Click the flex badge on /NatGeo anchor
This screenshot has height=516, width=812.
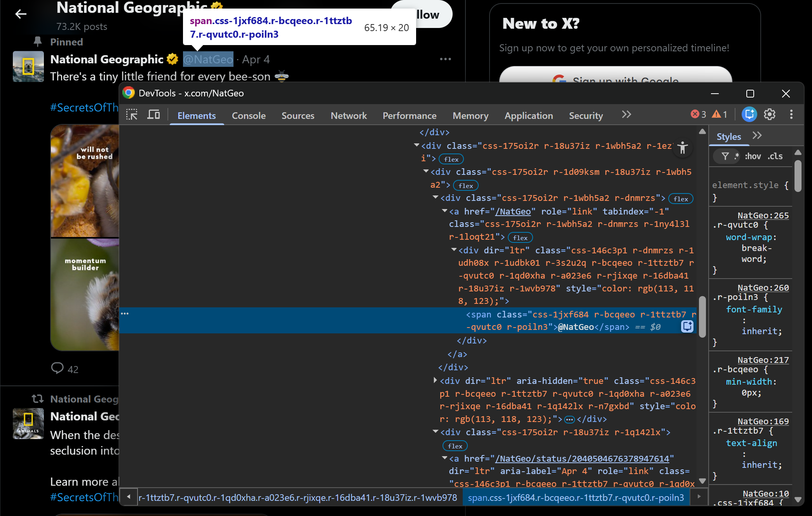pos(520,238)
